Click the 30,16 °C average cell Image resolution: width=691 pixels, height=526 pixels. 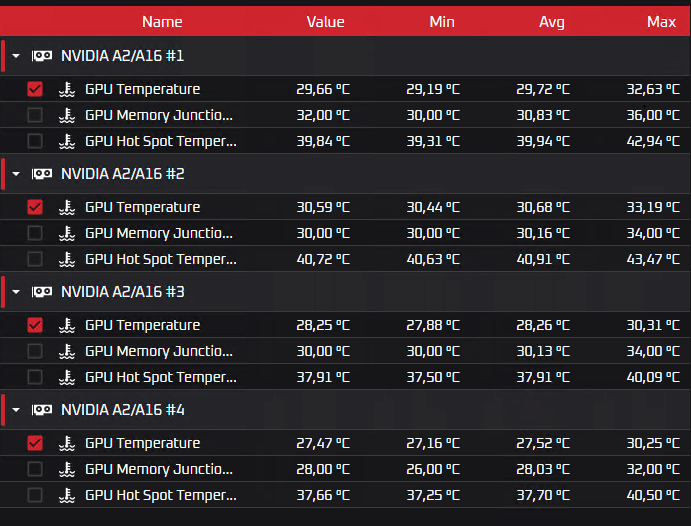(543, 233)
